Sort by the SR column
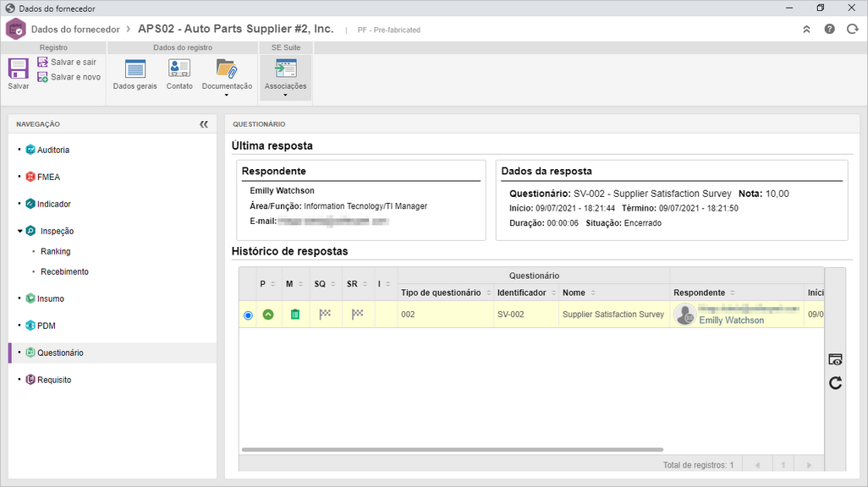This screenshot has height=487, width=868. (365, 284)
